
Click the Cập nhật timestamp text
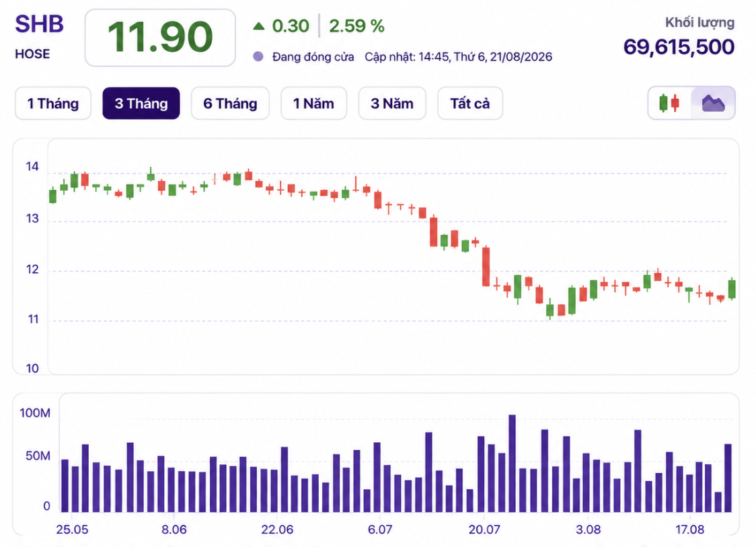point(458,57)
